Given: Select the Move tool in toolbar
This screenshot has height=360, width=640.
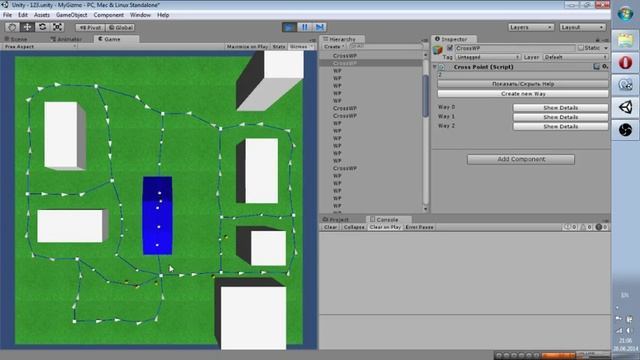Looking at the screenshot, I should [x=27, y=27].
